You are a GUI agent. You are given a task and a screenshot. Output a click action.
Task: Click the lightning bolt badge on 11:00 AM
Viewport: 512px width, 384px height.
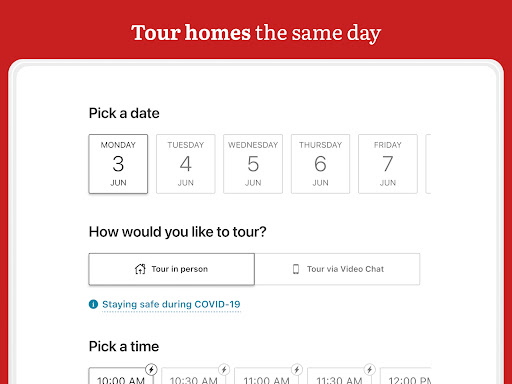point(297,369)
